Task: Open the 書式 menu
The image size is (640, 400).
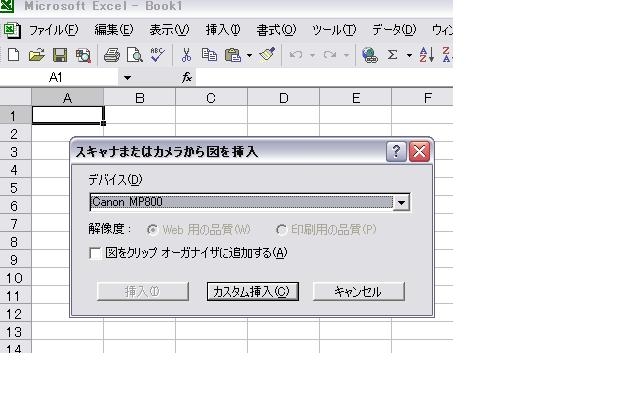Action: pyautogui.click(x=276, y=30)
